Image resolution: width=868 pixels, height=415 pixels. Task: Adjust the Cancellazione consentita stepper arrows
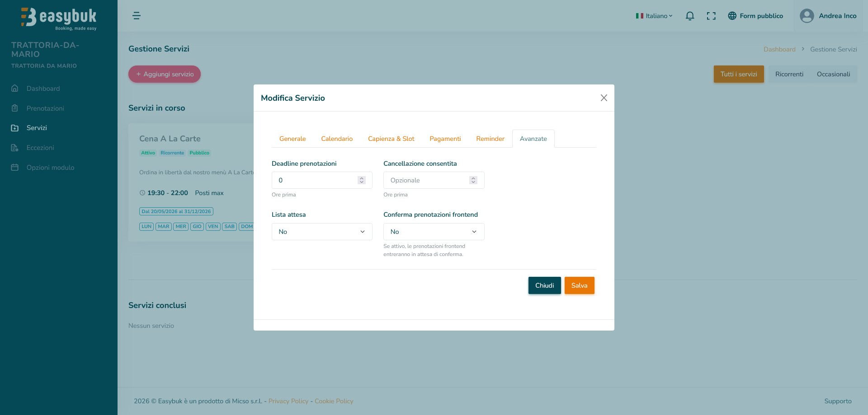(473, 180)
